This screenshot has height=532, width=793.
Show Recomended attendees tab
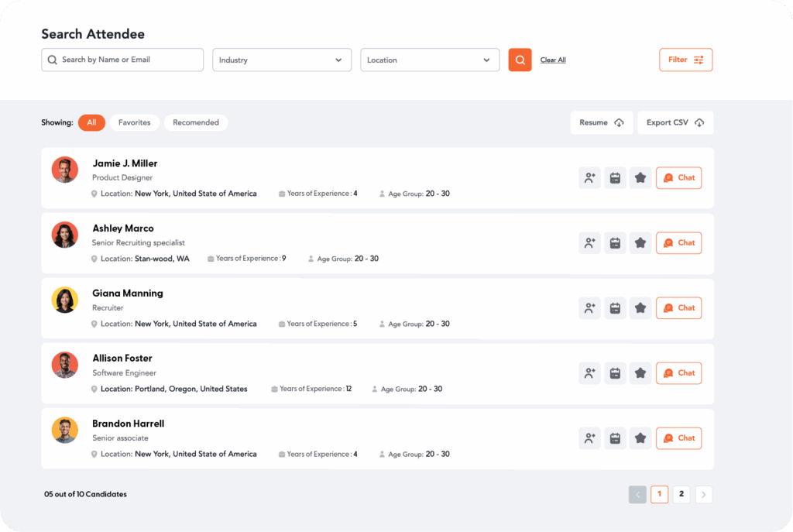click(x=196, y=122)
